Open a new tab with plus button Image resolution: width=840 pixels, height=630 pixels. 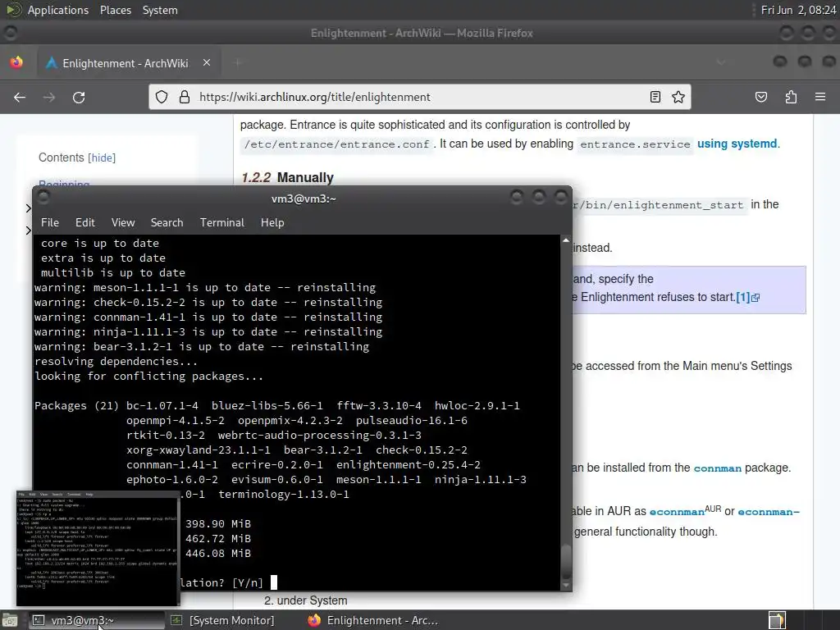(x=238, y=62)
